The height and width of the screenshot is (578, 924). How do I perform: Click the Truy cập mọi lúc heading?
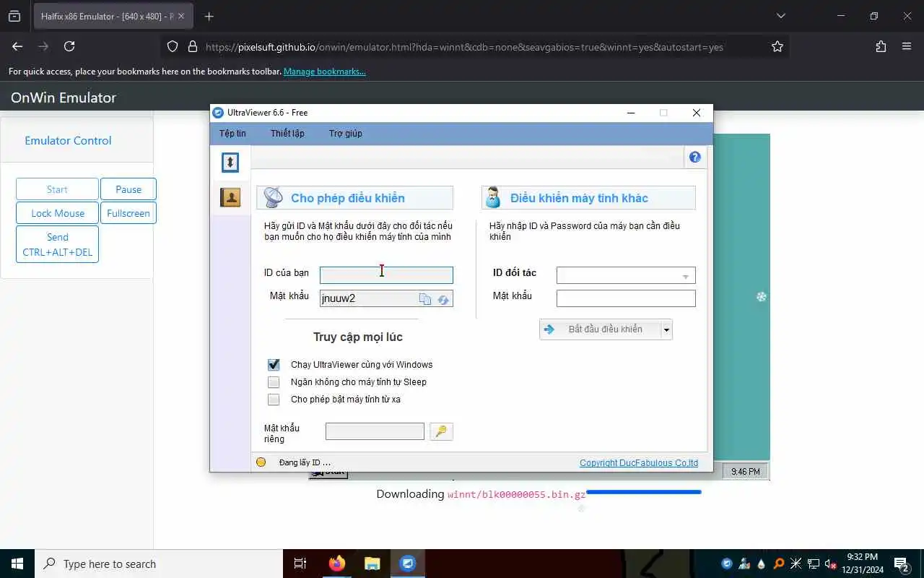pos(358,337)
